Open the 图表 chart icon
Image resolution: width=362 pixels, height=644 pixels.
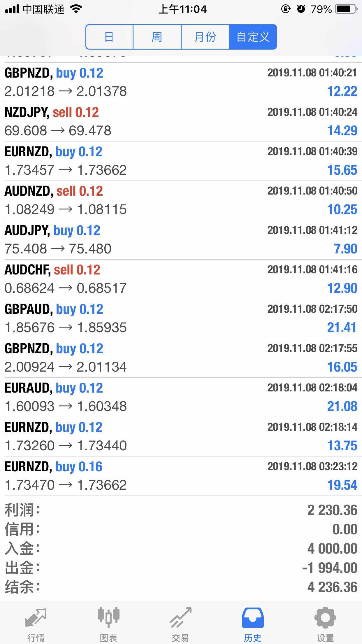[x=108, y=618]
